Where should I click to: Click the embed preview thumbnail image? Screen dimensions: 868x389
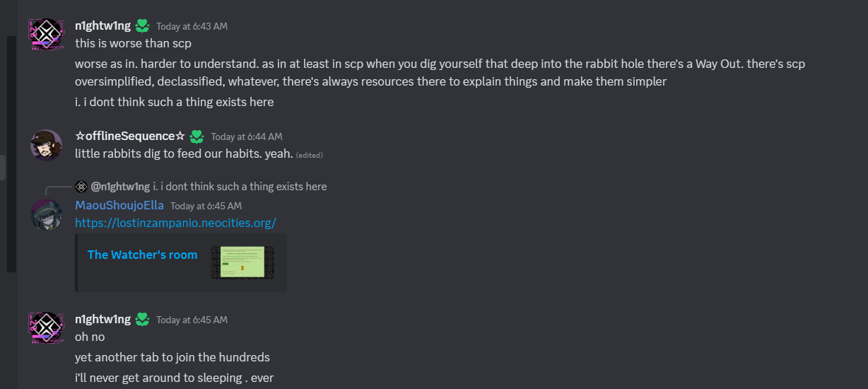242,262
